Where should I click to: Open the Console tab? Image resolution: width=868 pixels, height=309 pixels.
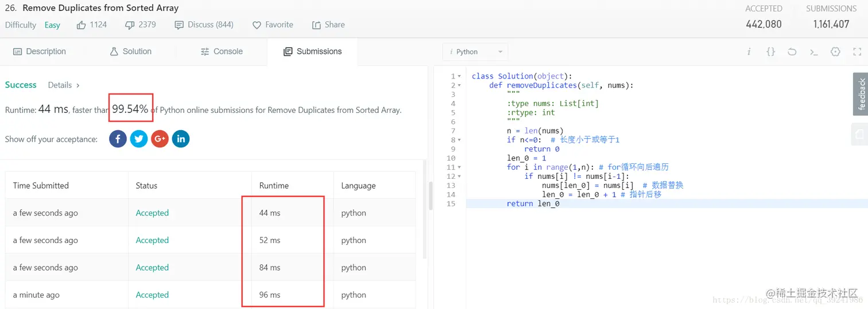(x=222, y=52)
